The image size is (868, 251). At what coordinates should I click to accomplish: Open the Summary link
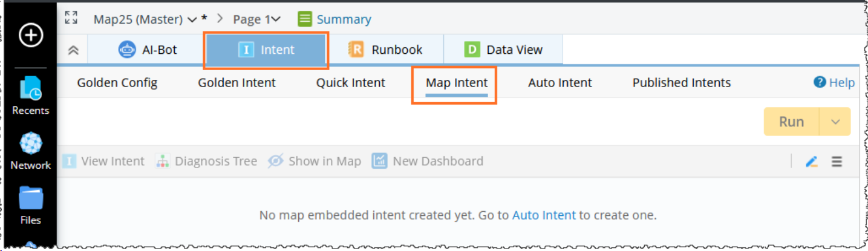coord(343,19)
